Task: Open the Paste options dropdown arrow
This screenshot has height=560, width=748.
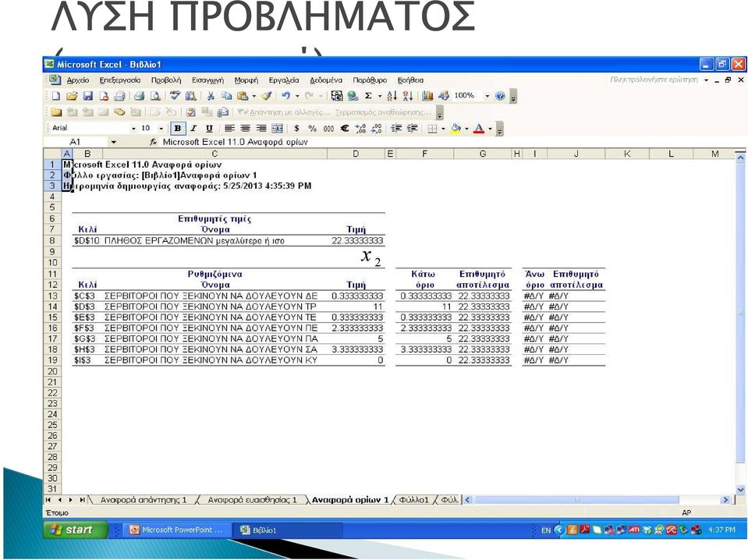Action: [253, 96]
